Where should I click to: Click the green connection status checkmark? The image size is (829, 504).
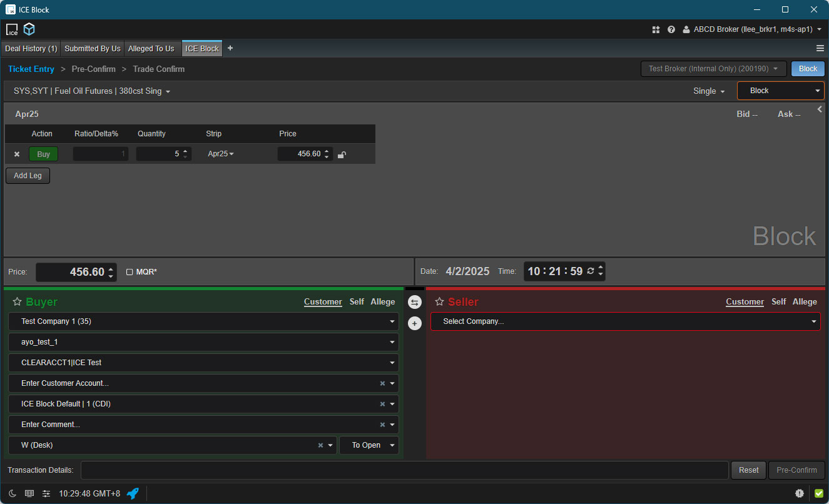pyautogui.click(x=818, y=493)
